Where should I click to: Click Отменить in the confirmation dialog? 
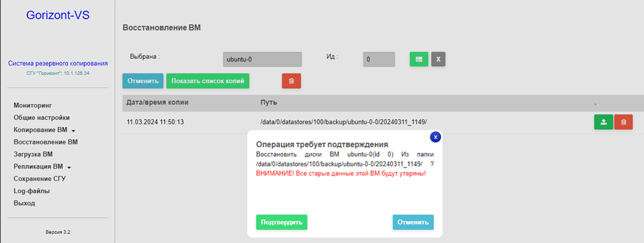413,222
